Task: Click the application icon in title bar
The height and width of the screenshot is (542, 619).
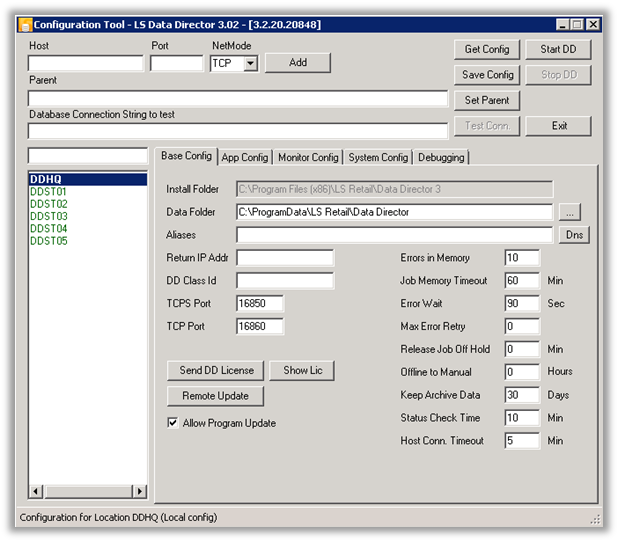Action: tap(26, 23)
